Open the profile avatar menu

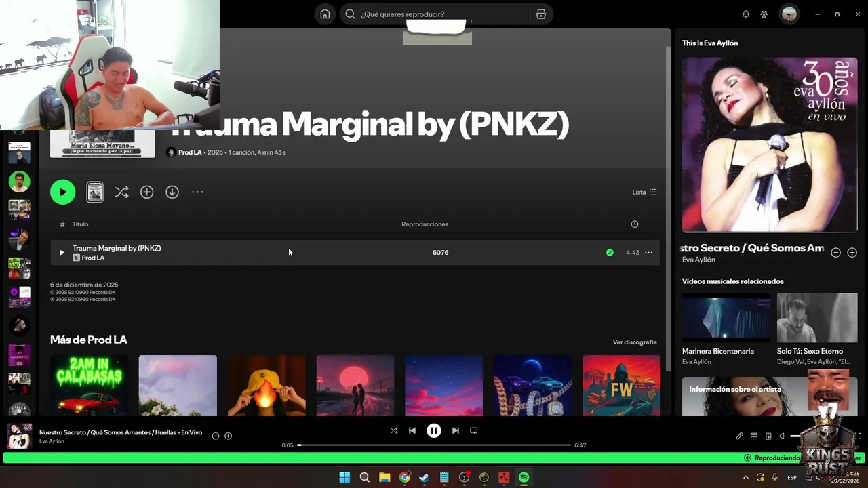[x=789, y=14]
